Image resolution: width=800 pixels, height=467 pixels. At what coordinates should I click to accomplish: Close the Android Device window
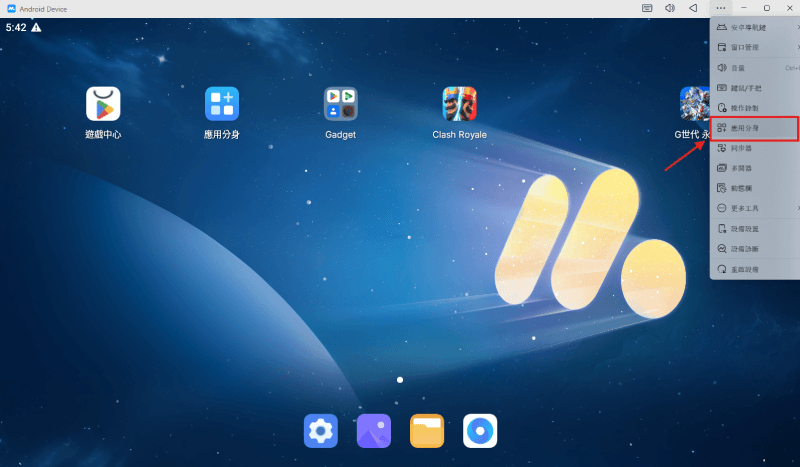pyautogui.click(x=789, y=8)
